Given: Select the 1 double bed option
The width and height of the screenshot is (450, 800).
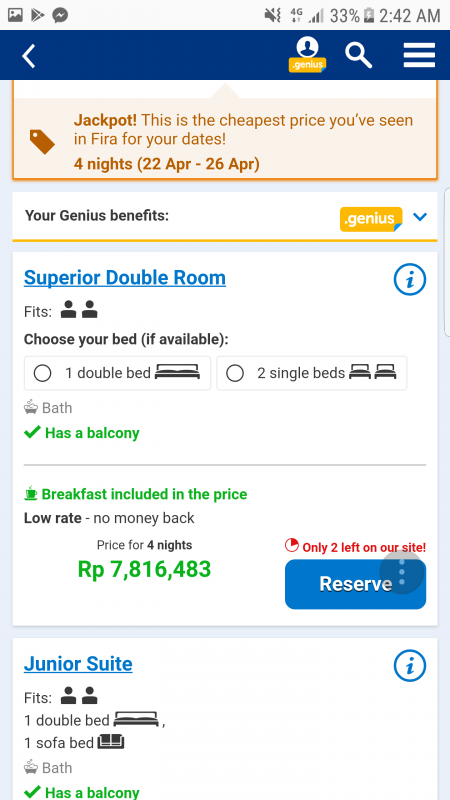Looking at the screenshot, I should point(117,373).
